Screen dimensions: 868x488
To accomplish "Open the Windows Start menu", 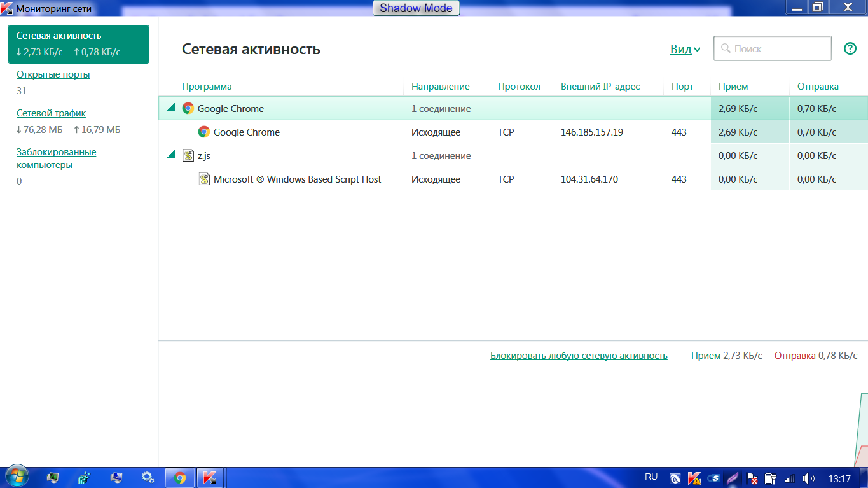I will click(16, 477).
